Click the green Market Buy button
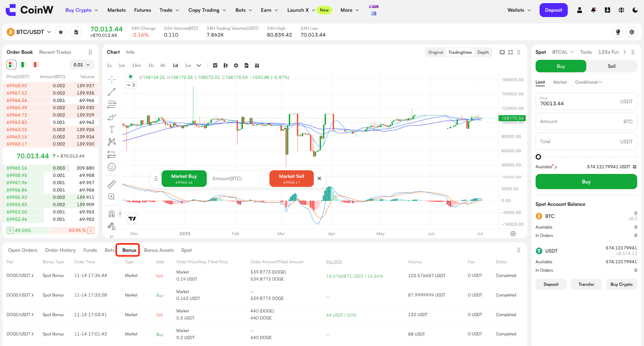The image size is (644, 346). tap(184, 178)
